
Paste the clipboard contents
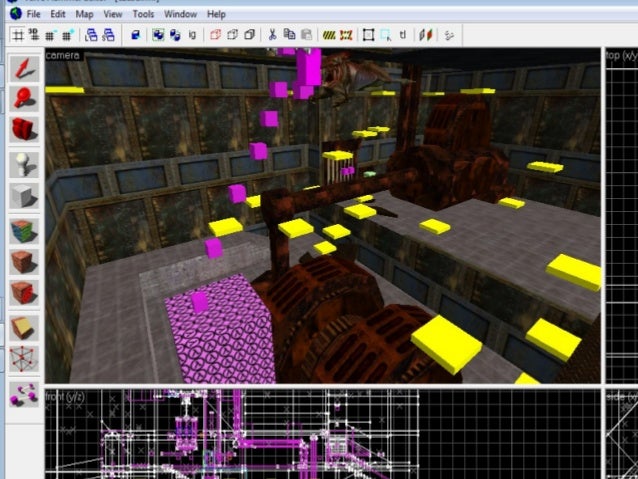click(x=306, y=35)
